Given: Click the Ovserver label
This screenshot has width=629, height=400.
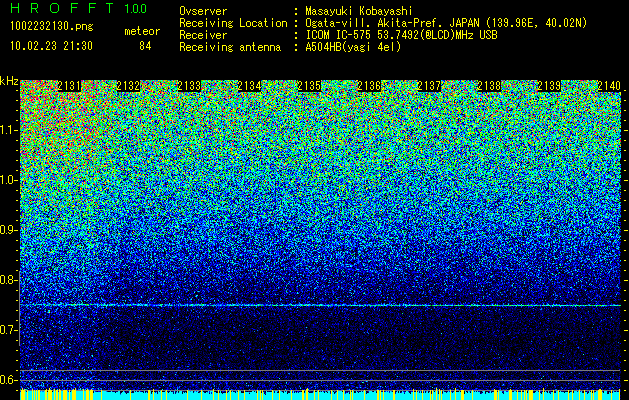Looking at the screenshot, I should click(203, 11).
